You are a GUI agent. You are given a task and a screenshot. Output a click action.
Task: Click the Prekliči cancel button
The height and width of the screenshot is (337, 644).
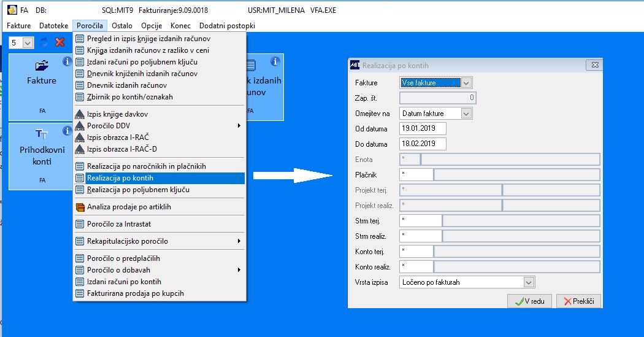pyautogui.click(x=579, y=301)
